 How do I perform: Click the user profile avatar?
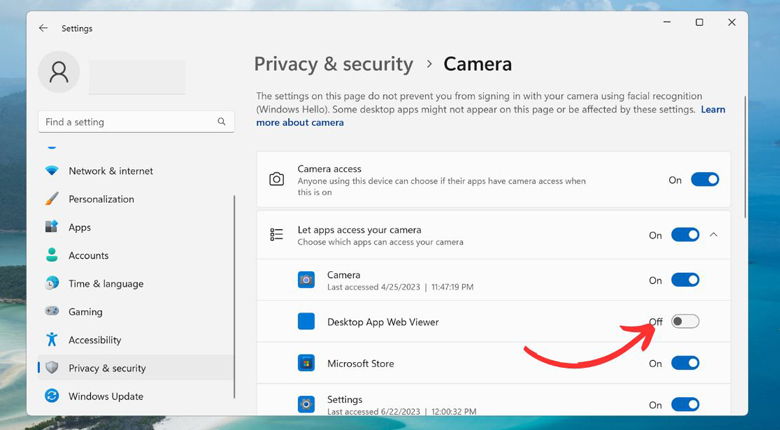tap(59, 72)
